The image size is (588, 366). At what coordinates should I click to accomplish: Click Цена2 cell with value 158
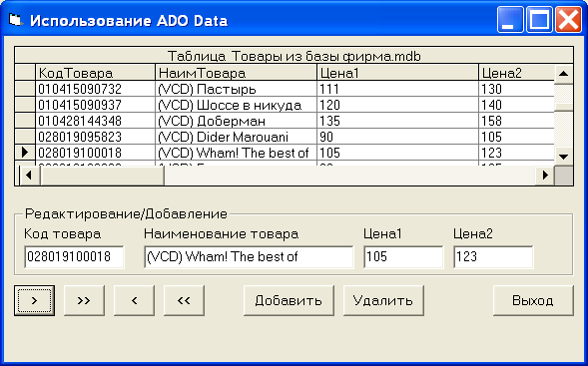click(516, 121)
